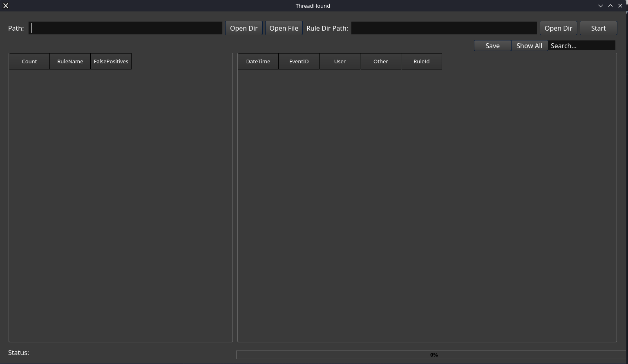
Task: Maximize the ThreadHound window
Action: coord(610,6)
